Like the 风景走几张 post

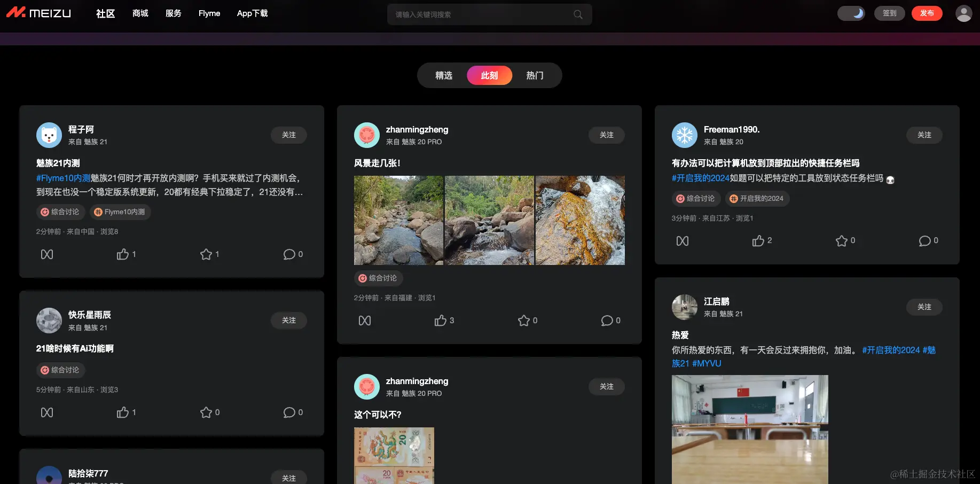pyautogui.click(x=444, y=321)
